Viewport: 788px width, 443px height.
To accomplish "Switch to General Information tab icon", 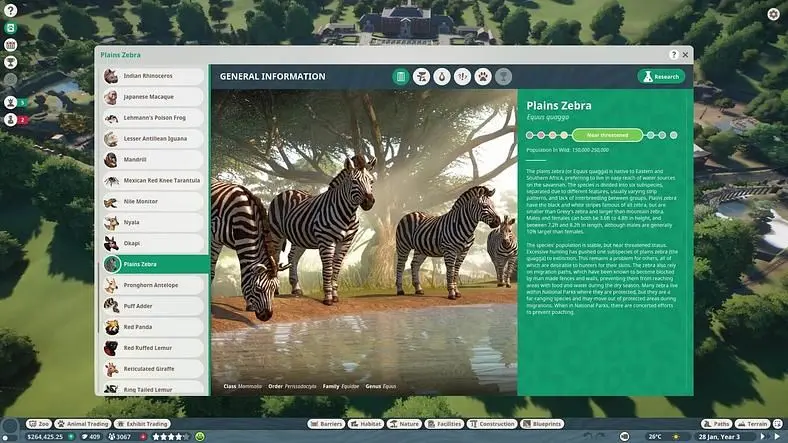I will 401,77.
